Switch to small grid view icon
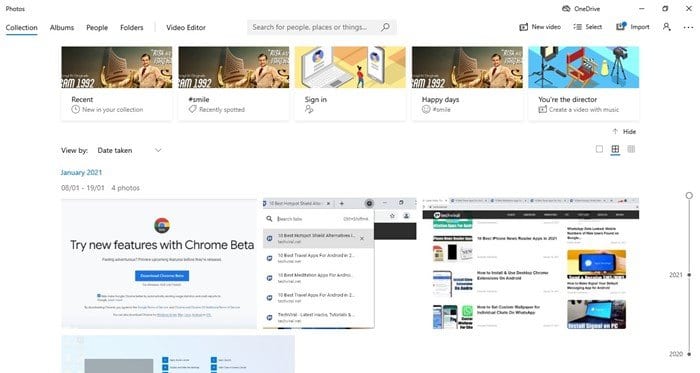 631,149
